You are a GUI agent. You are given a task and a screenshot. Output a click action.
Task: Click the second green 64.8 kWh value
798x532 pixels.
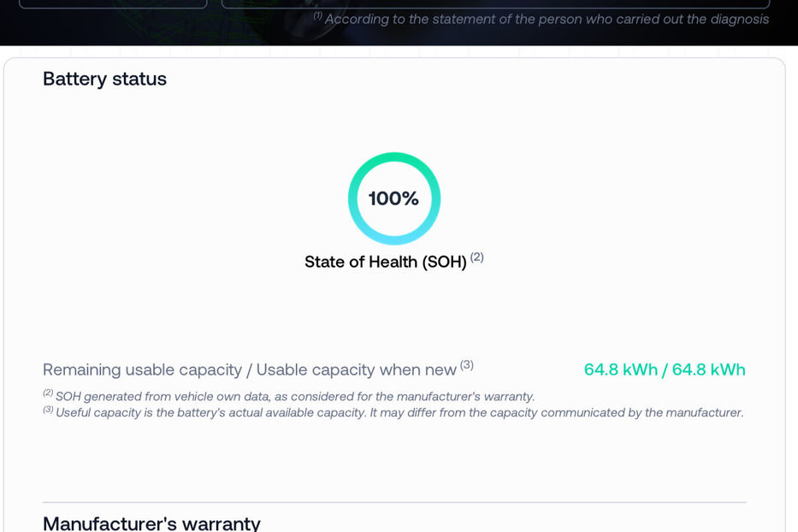point(709,370)
